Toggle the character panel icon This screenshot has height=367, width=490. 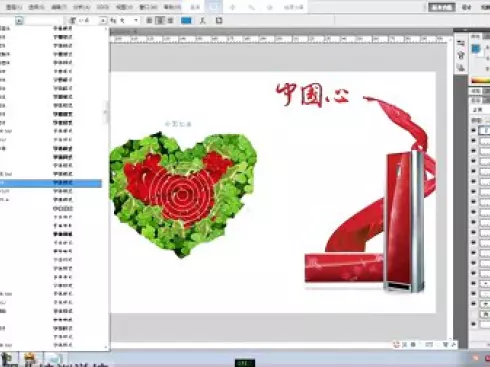pyautogui.click(x=219, y=21)
